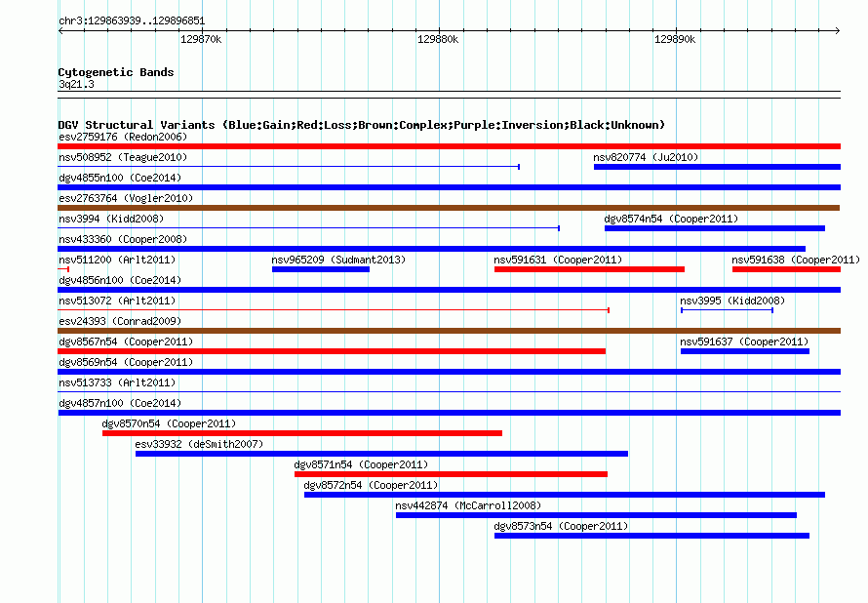Open the dgv4857n100 (Coe2014) label

click(120, 403)
